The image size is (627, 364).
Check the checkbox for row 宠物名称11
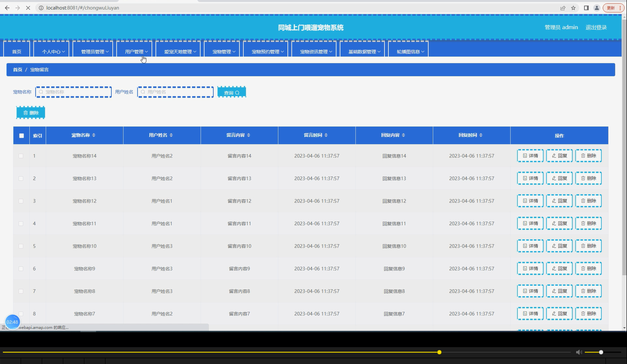(x=21, y=223)
